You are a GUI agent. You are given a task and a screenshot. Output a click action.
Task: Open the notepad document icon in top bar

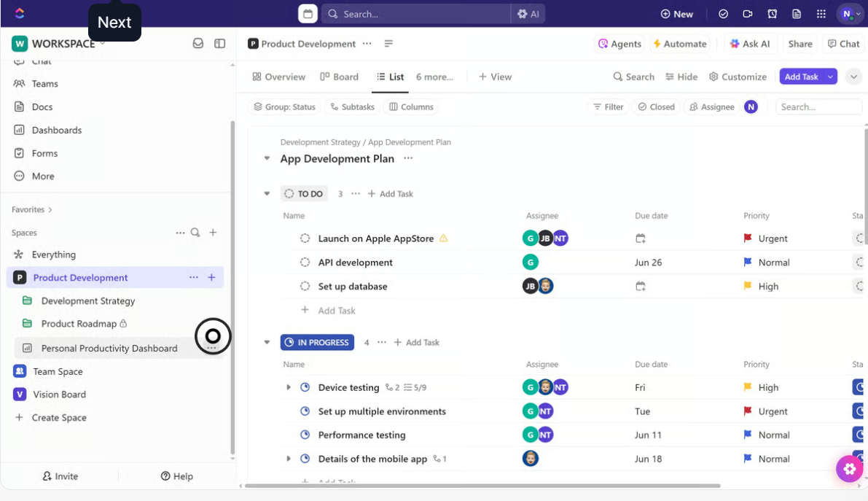coord(797,14)
